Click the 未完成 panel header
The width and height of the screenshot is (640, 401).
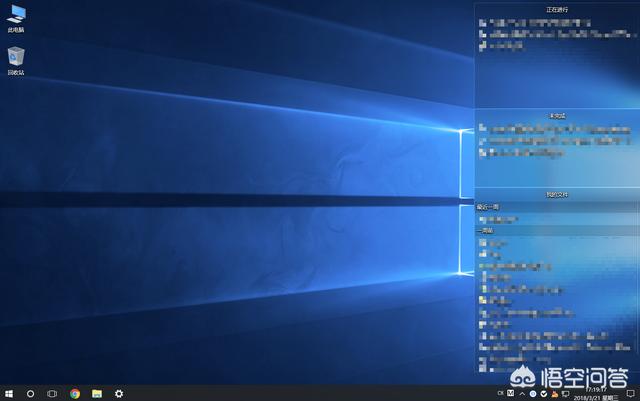click(x=557, y=116)
